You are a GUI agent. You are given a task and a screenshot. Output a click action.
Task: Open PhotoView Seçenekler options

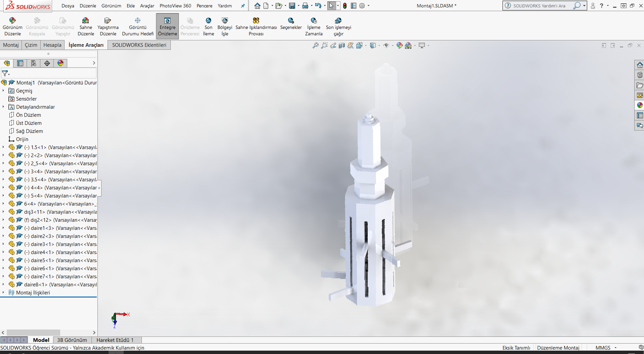(x=291, y=21)
